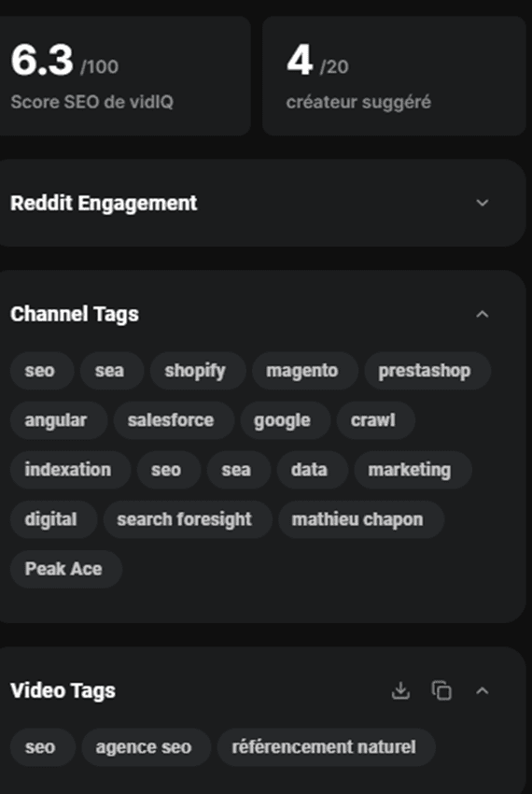
Task: Select the magento channel tag
Action: coord(304,371)
